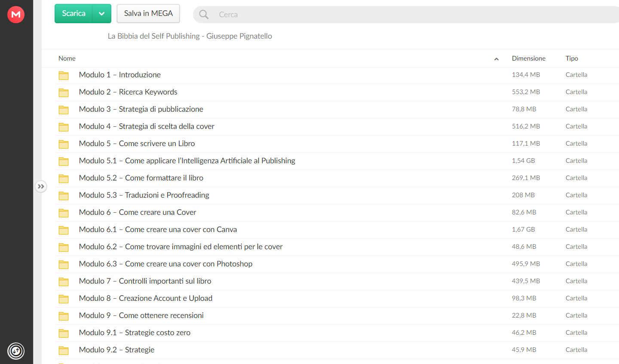
Task: Sort by Dimensione column header
Action: coord(529,58)
